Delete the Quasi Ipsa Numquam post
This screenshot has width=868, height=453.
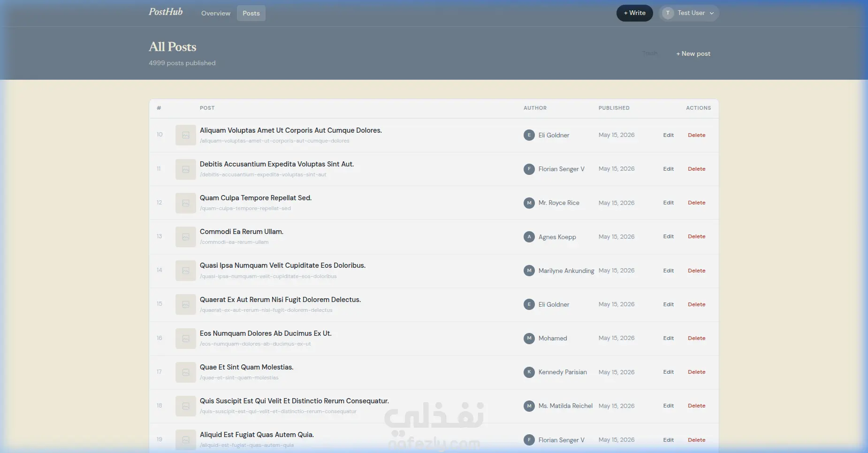coord(696,271)
